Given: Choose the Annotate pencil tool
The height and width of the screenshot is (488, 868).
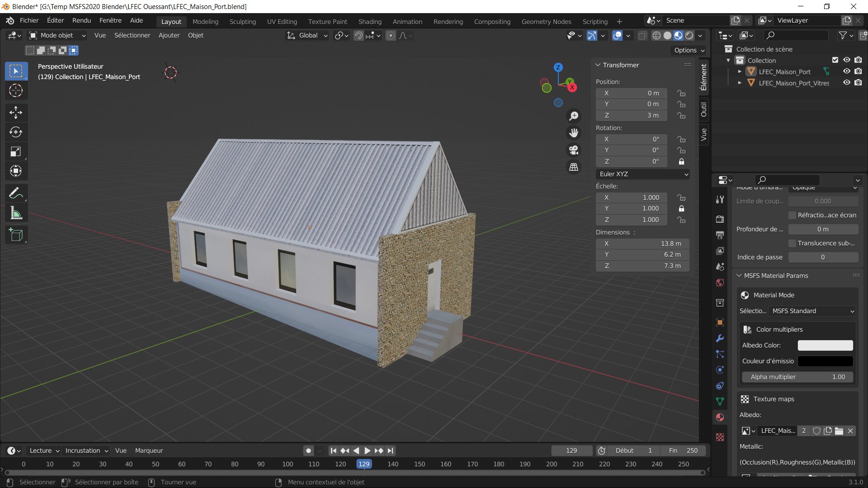Looking at the screenshot, I should tap(16, 193).
